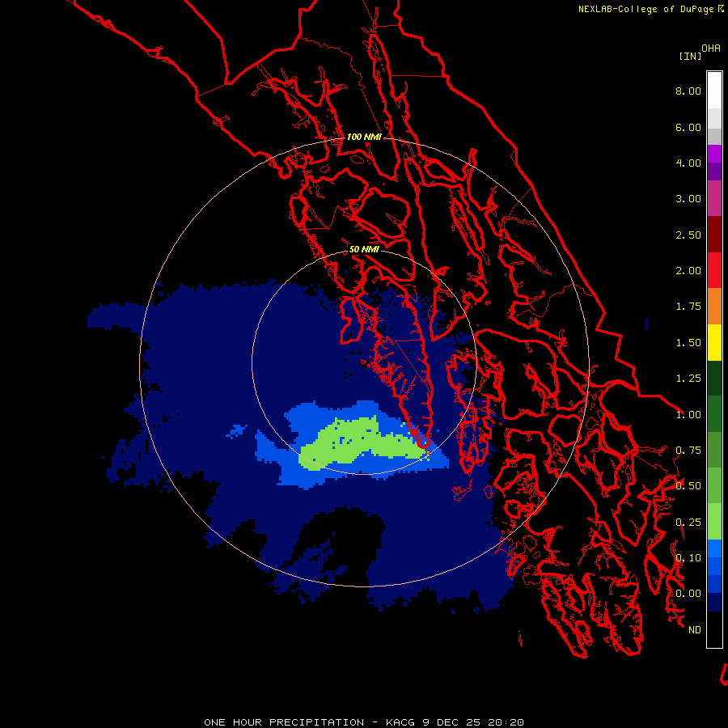
Task: Click the OHA product label above legend
Action: point(711,48)
